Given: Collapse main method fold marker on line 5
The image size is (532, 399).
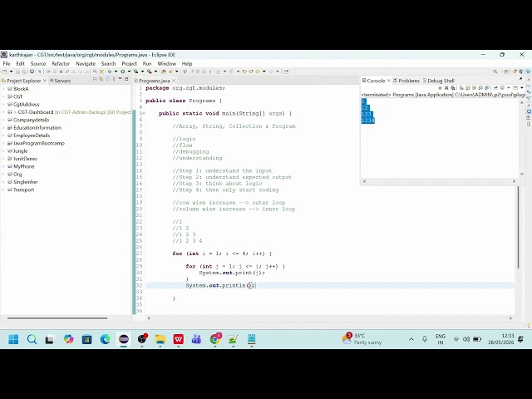Looking at the screenshot, I should pyautogui.click(x=142, y=113).
